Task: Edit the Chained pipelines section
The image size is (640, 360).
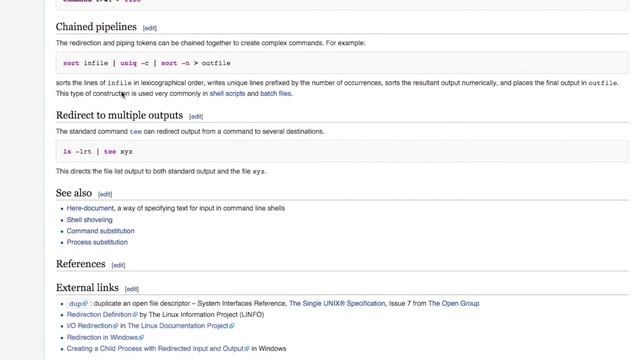Action: [x=149, y=28]
